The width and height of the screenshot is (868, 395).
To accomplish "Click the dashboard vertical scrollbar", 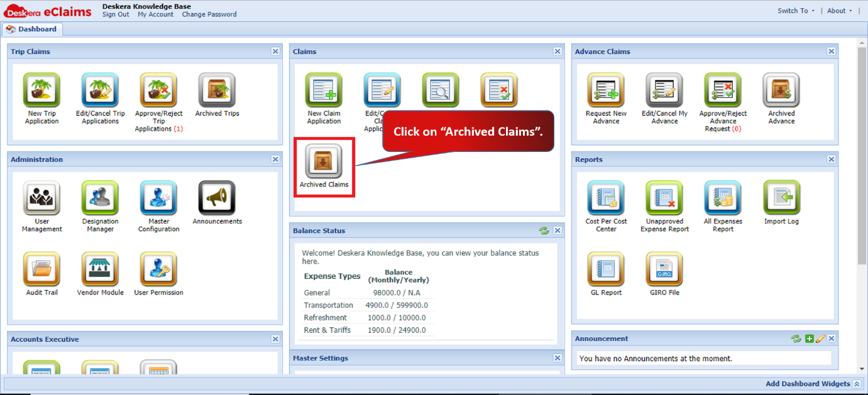I will click(862, 154).
